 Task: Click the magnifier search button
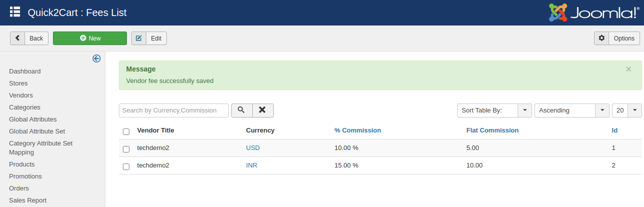241,110
